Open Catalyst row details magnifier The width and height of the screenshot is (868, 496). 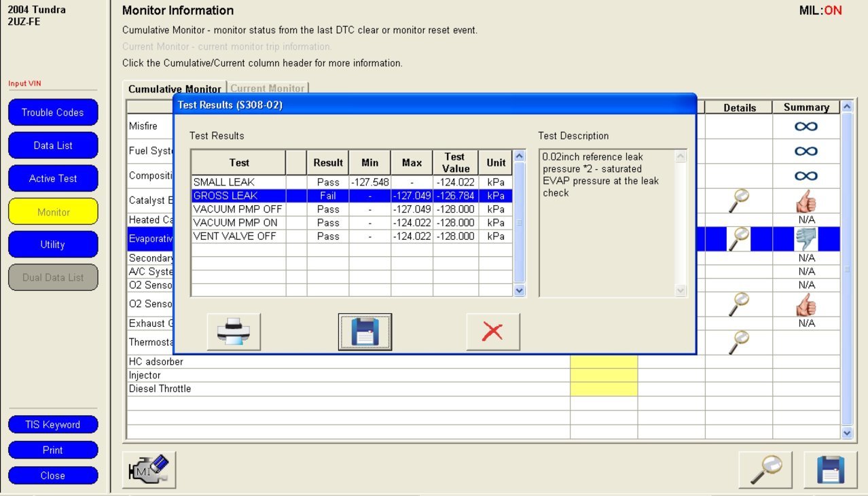pos(738,200)
